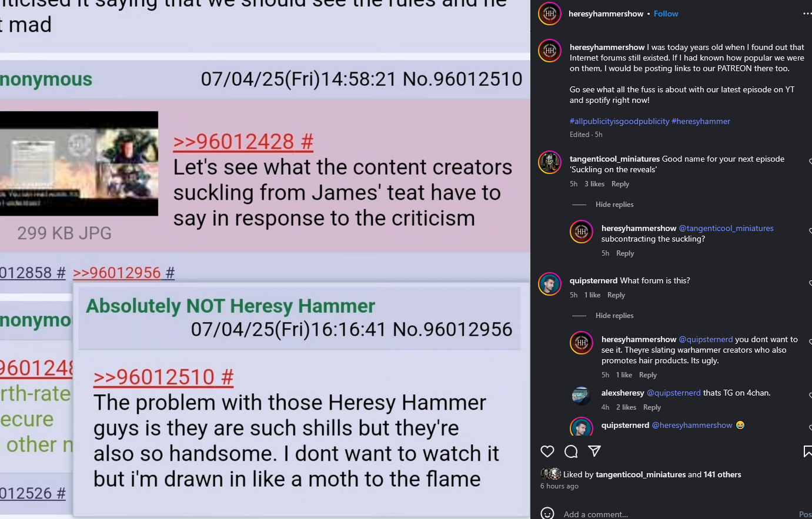View tangenticool_miniatures profile avatar
812x519 pixels.
pyautogui.click(x=550, y=162)
